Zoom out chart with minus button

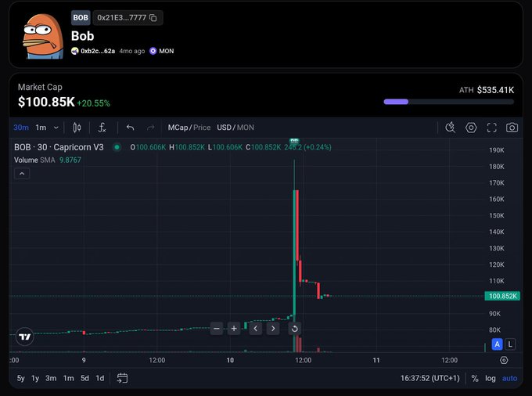coord(217,329)
